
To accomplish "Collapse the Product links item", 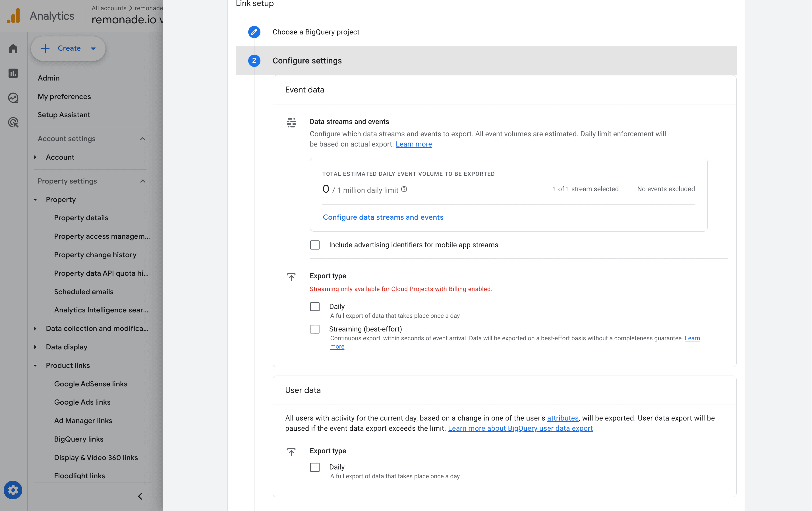I will click(x=35, y=366).
